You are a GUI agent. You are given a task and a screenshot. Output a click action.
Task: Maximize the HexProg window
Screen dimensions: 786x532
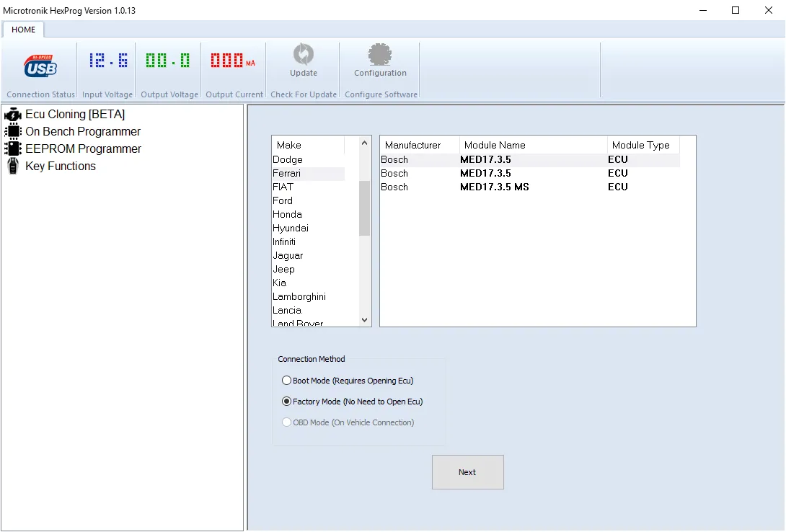coord(736,10)
